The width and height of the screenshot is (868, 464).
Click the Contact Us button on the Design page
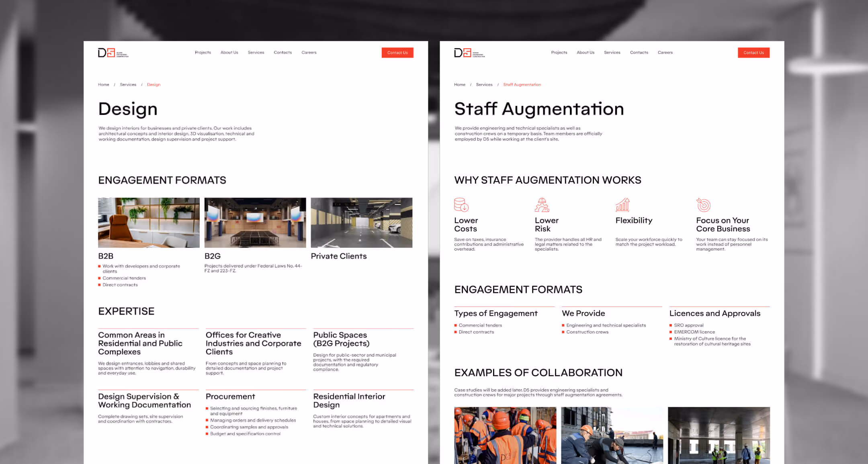pyautogui.click(x=397, y=53)
